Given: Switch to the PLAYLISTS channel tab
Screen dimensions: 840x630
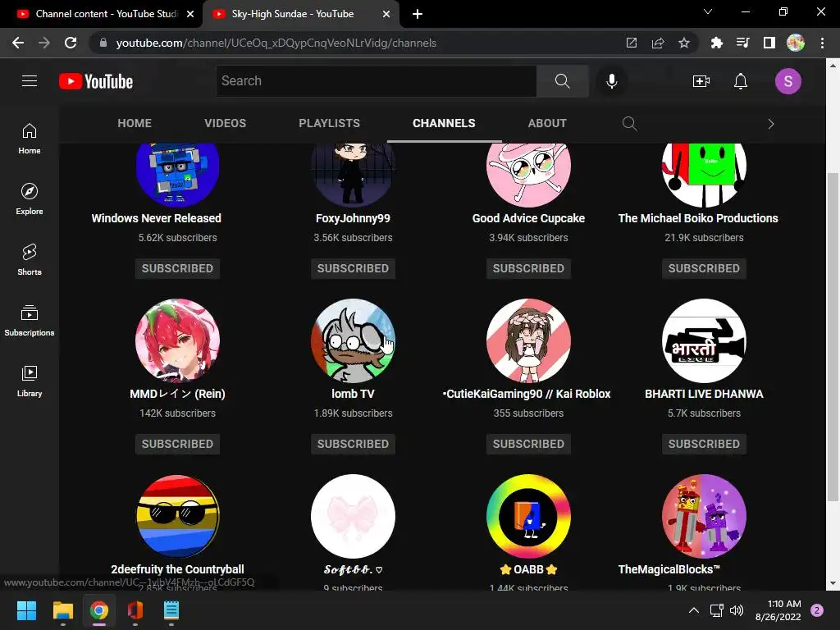Looking at the screenshot, I should pyautogui.click(x=330, y=123).
